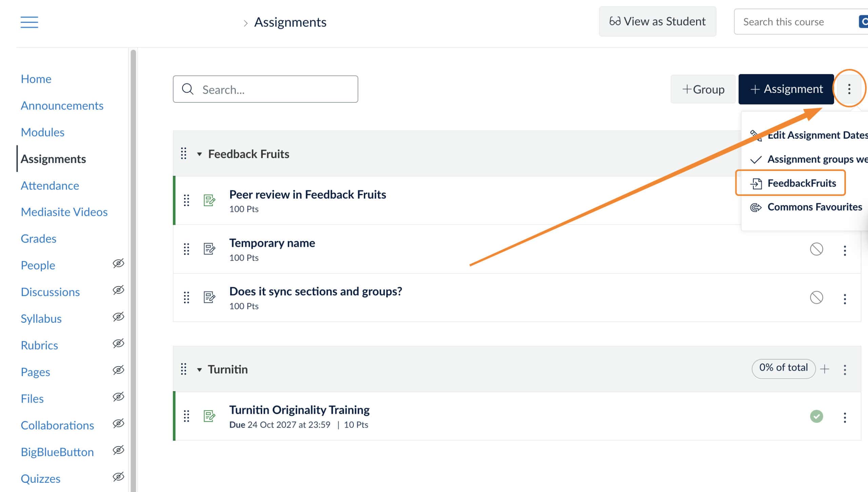Collapse the Turnitin assignment group

199,370
